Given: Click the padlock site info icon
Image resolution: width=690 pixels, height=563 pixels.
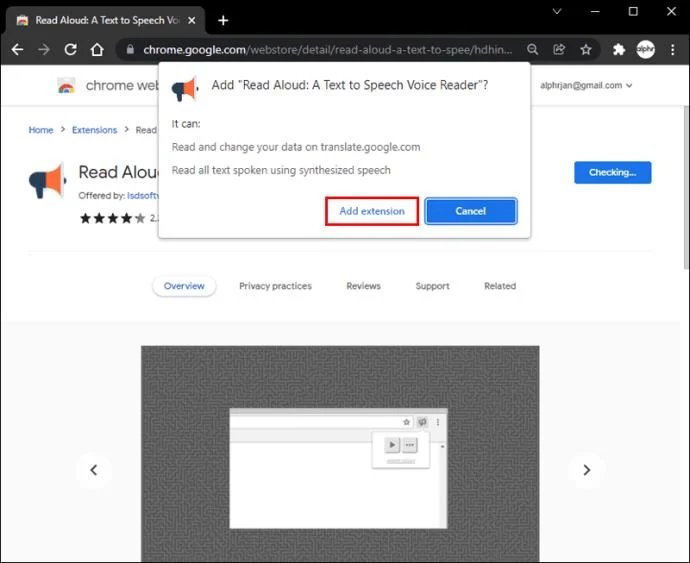Looking at the screenshot, I should pos(130,49).
